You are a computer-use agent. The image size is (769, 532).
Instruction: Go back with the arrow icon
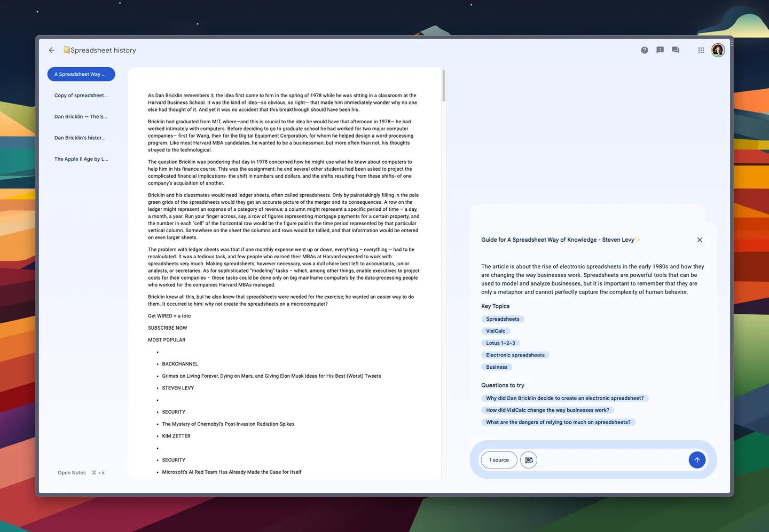(x=52, y=50)
